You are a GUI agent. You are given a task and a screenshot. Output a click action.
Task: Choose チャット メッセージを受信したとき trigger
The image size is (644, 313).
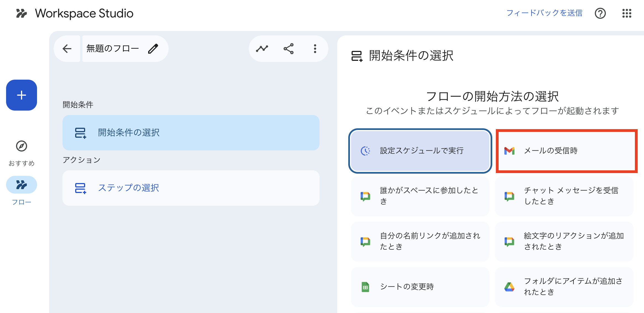point(564,196)
